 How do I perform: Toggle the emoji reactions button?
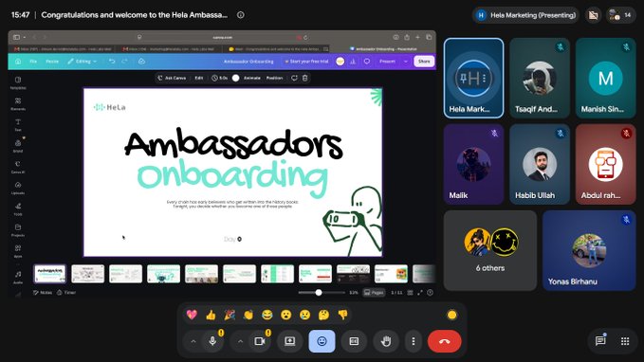point(322,341)
